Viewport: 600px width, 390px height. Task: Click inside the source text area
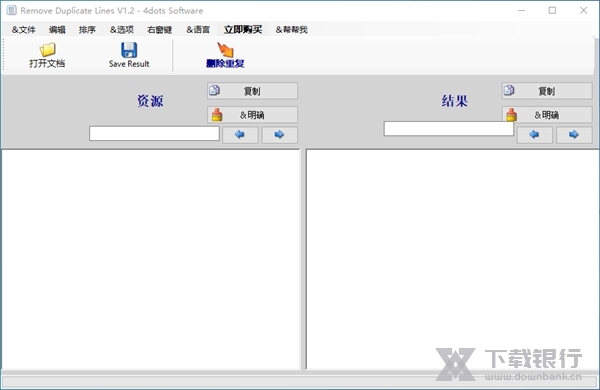pyautogui.click(x=151, y=259)
